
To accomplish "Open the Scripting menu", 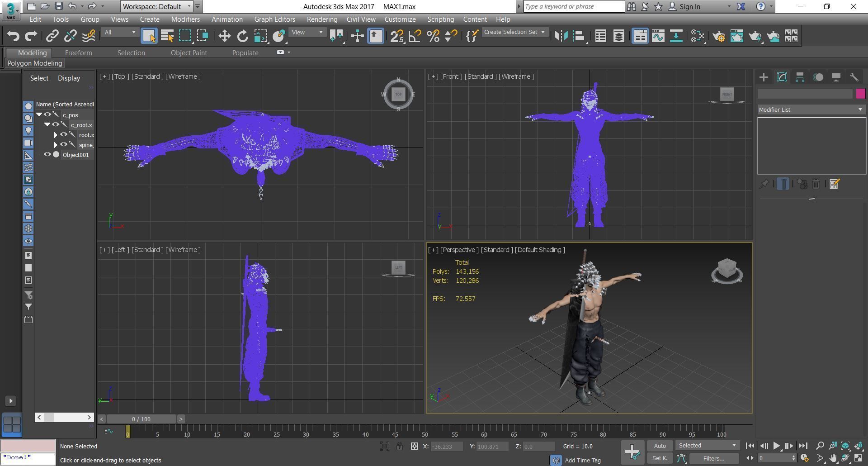I will (441, 19).
